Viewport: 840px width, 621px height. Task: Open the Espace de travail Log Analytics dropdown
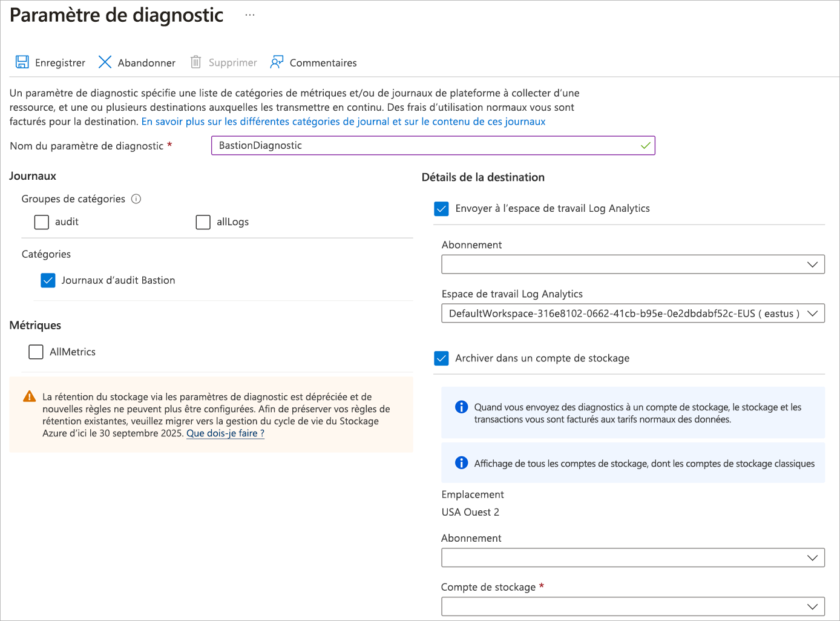633,314
